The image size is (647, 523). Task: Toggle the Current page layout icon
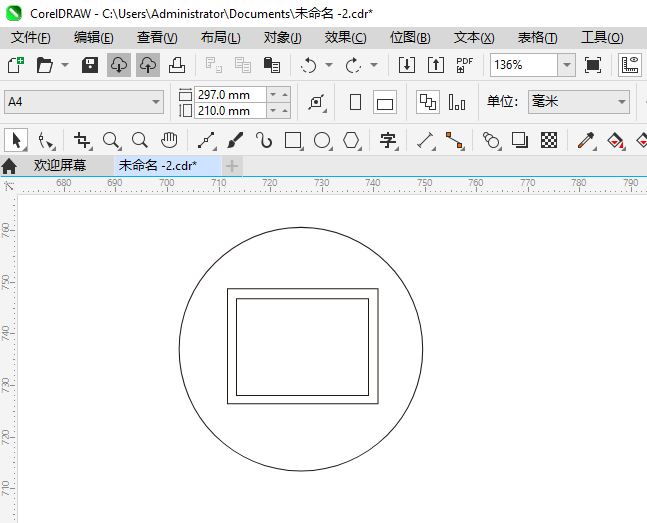pos(457,102)
